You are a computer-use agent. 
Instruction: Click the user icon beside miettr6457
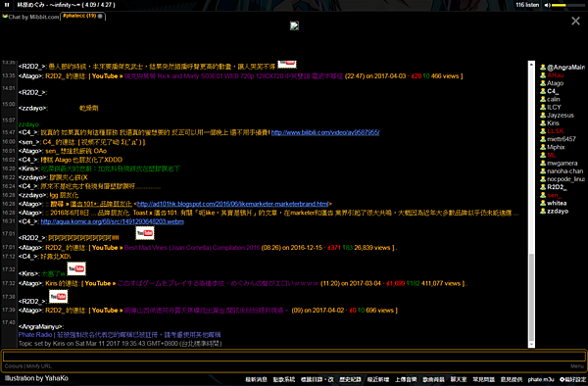tap(543, 139)
